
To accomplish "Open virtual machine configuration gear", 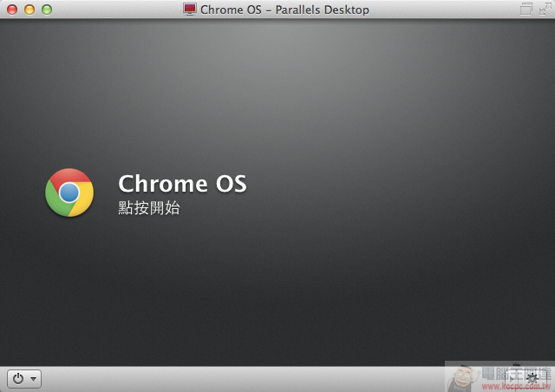I will click(532, 379).
